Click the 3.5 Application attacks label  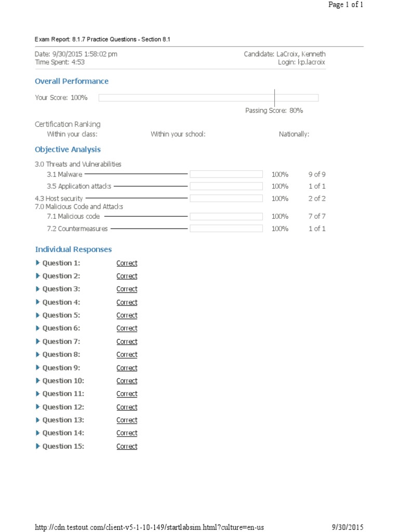click(79, 187)
